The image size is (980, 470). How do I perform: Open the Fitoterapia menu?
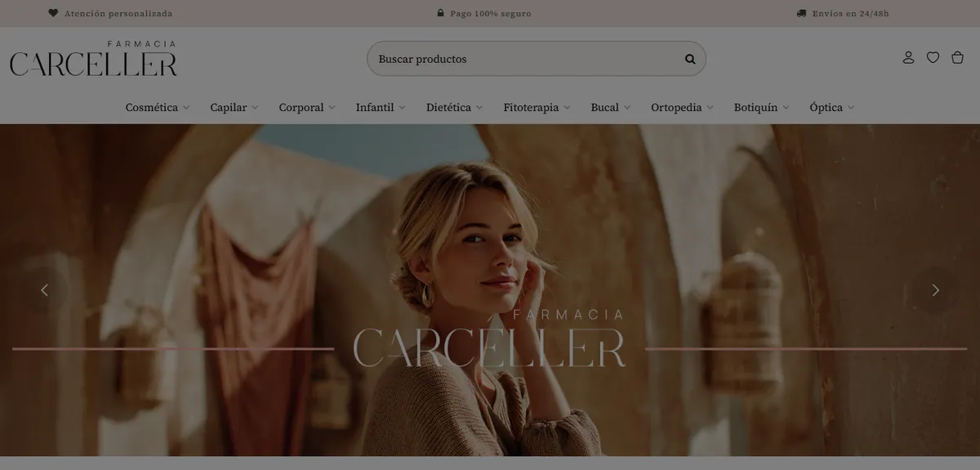531,107
